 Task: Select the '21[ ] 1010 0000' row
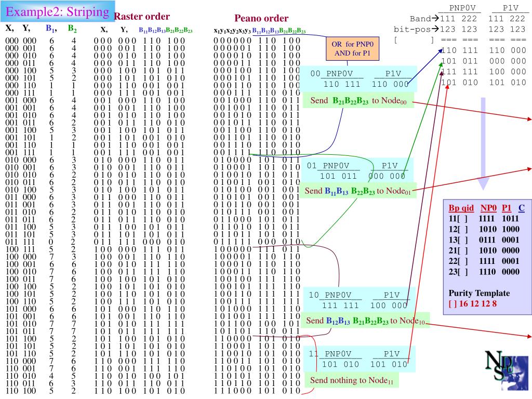pyautogui.click(x=484, y=250)
